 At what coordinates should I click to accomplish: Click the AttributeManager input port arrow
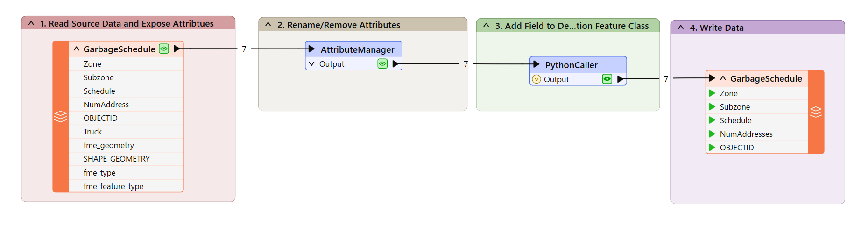(311, 49)
